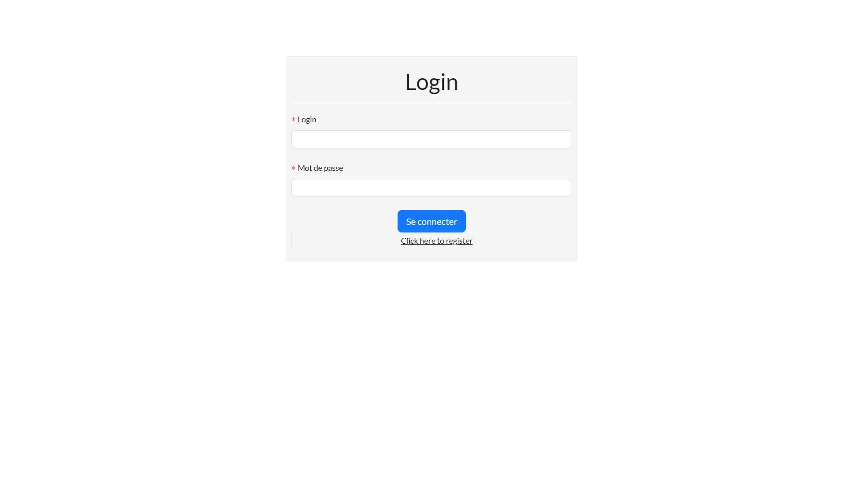
Task: Open the Click here to register link
Action: pyautogui.click(x=436, y=241)
